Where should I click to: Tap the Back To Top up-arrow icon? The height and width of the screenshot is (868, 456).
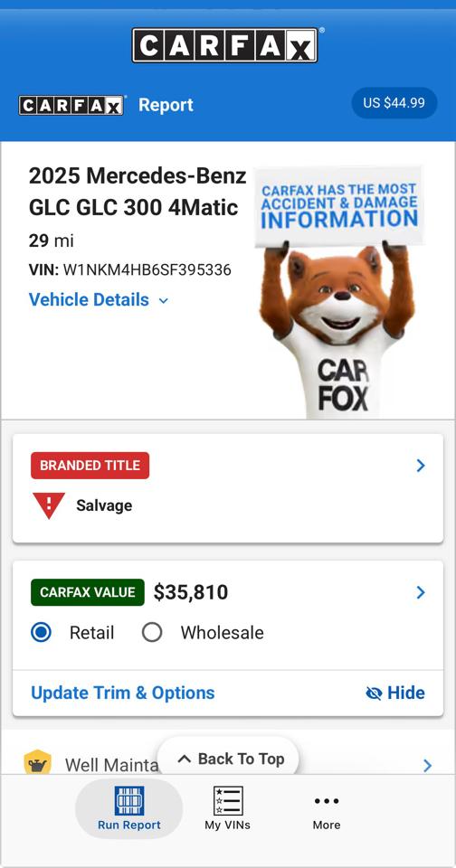click(x=184, y=759)
